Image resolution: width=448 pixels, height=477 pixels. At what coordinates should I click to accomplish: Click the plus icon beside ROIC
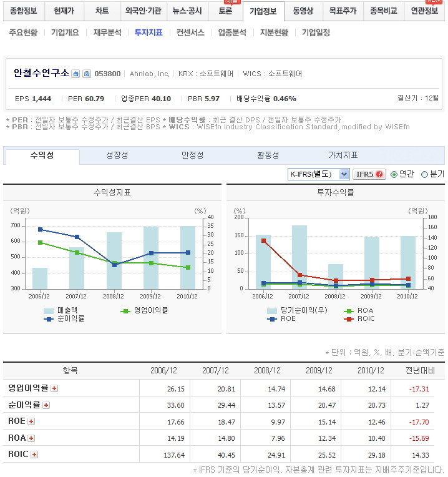[34, 455]
